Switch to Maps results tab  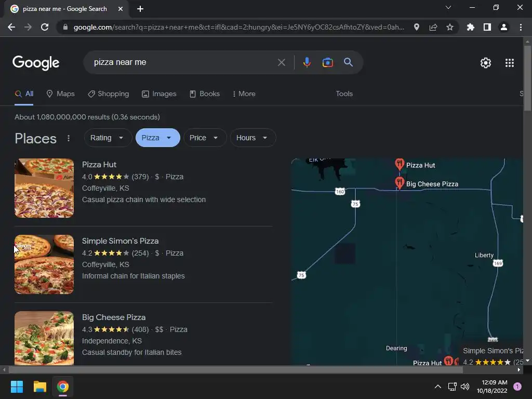tap(60, 94)
